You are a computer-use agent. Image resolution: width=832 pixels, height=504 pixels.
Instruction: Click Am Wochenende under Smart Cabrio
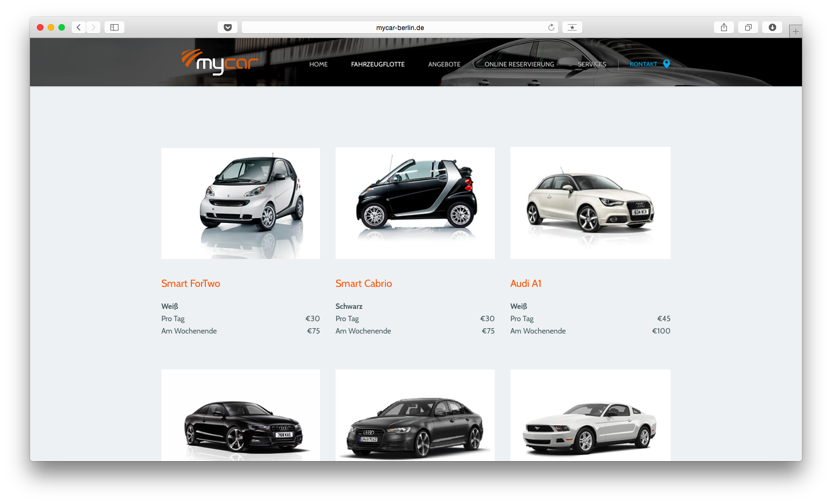pos(363,331)
